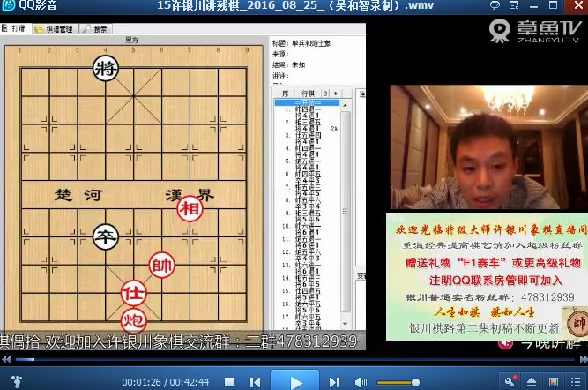Maximize the QQ影音 window

(553, 5)
